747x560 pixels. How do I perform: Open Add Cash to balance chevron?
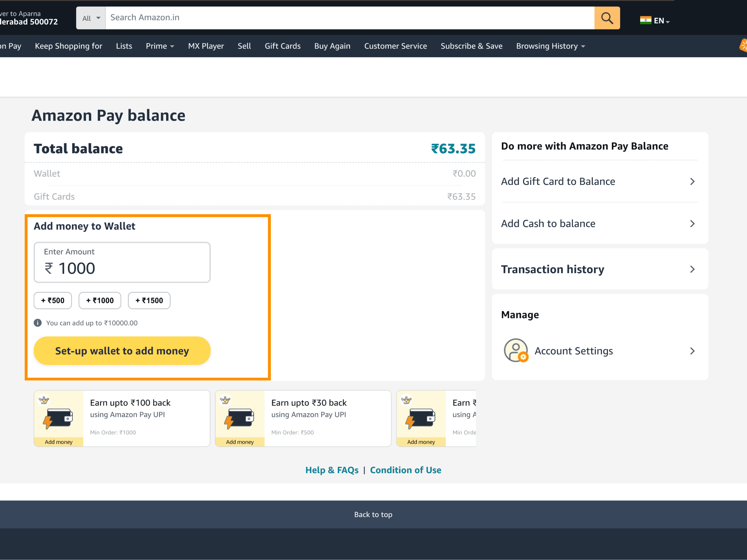(692, 224)
